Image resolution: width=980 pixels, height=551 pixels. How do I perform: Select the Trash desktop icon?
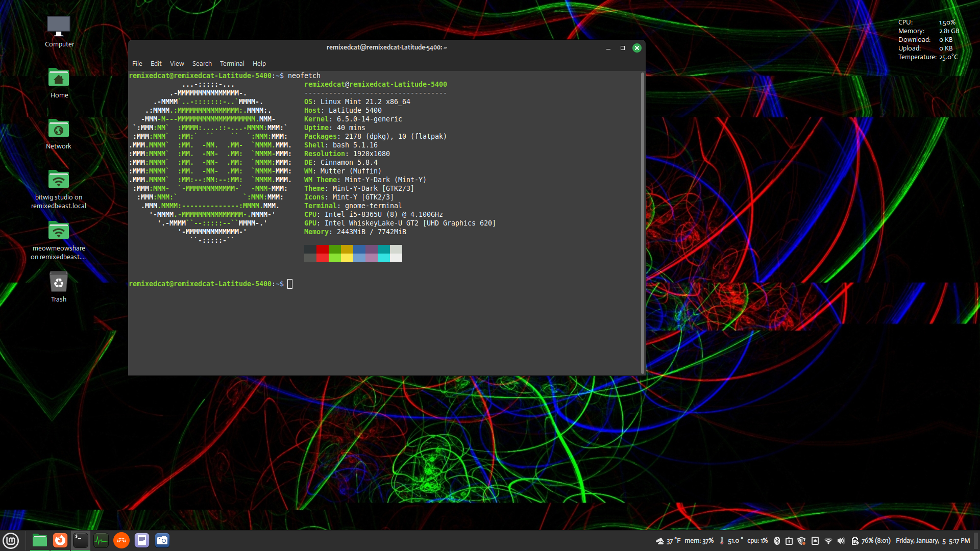[59, 287]
